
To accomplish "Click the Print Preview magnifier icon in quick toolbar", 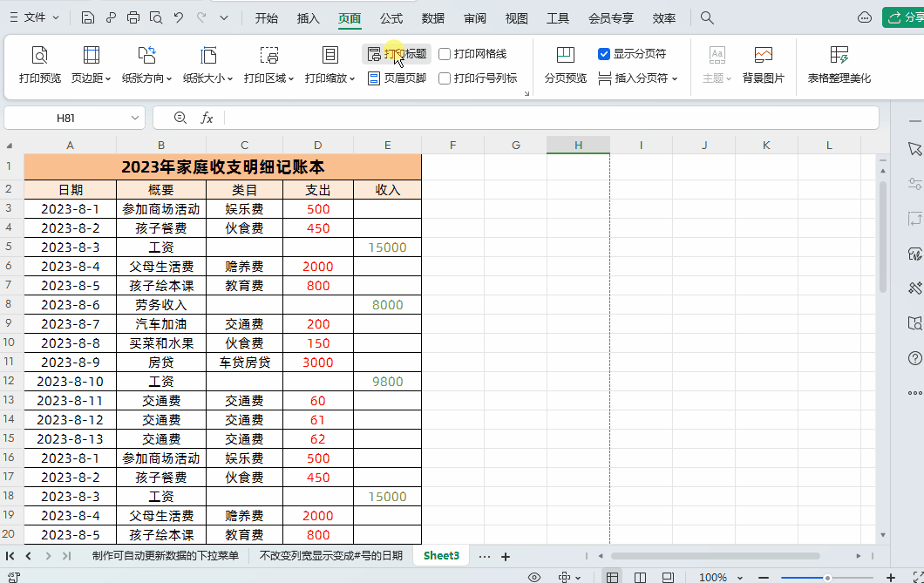I will point(156,17).
